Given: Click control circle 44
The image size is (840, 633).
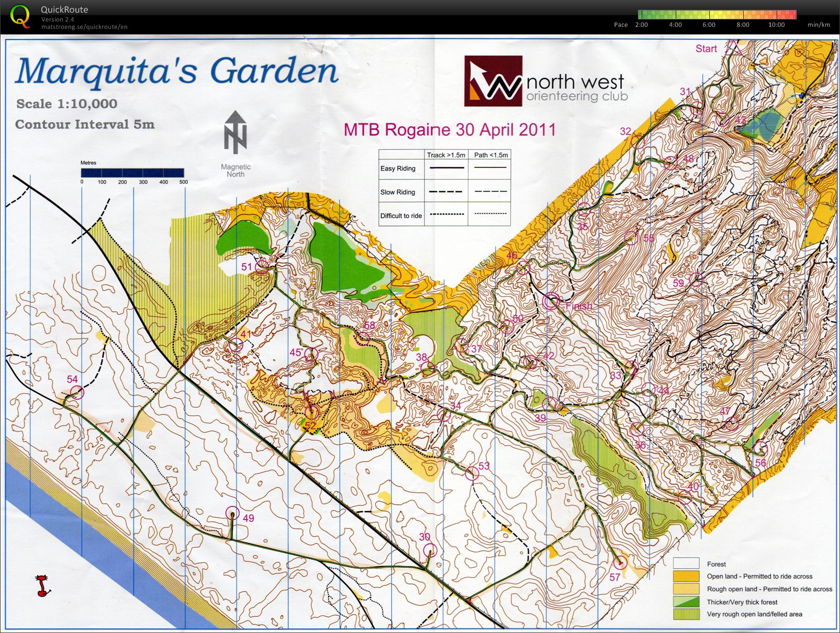Looking at the screenshot, I should (x=648, y=389).
